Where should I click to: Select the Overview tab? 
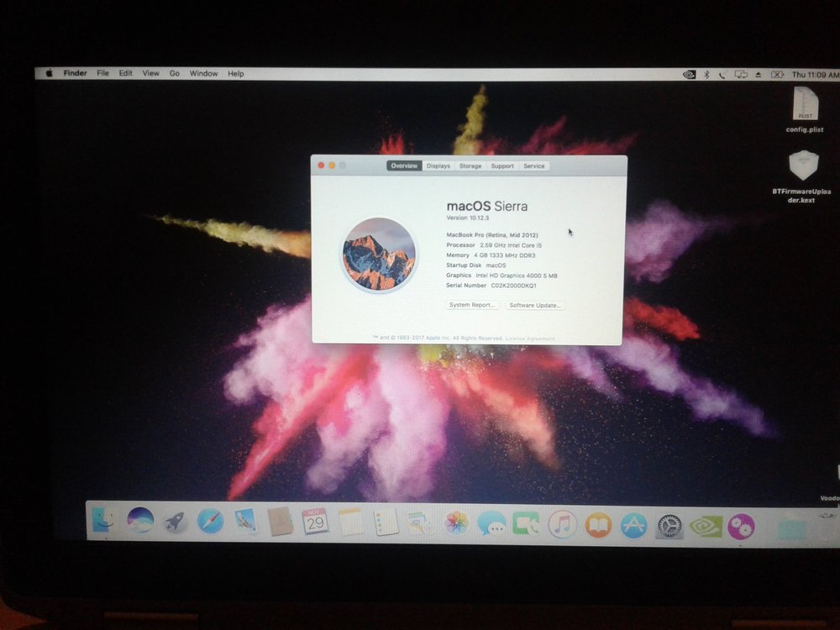[x=404, y=166]
